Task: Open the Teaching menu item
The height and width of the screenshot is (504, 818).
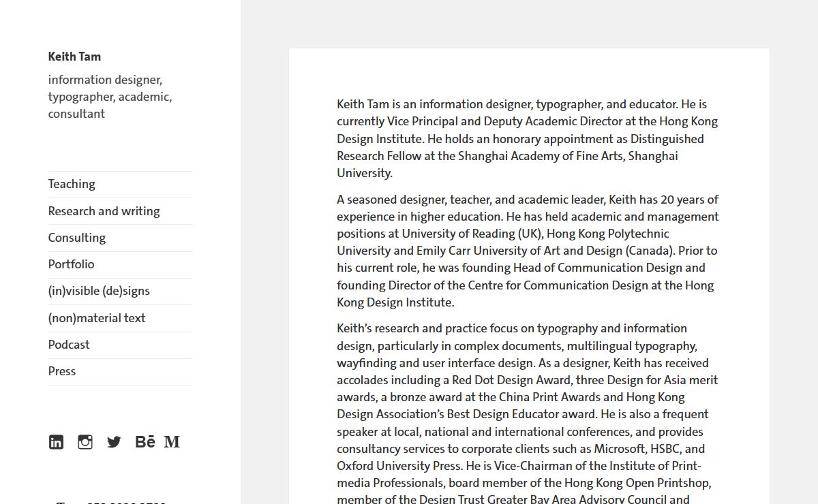Action: 72,184
